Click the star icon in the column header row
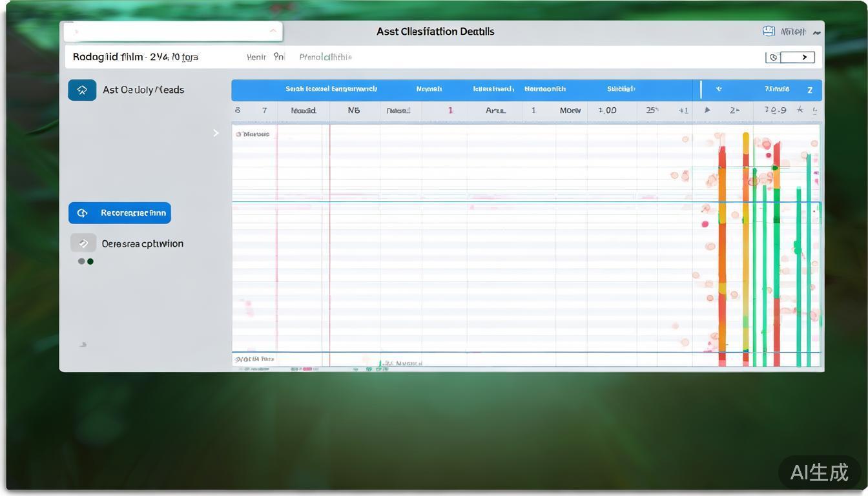Image resolution: width=868 pixels, height=496 pixels. click(x=800, y=110)
